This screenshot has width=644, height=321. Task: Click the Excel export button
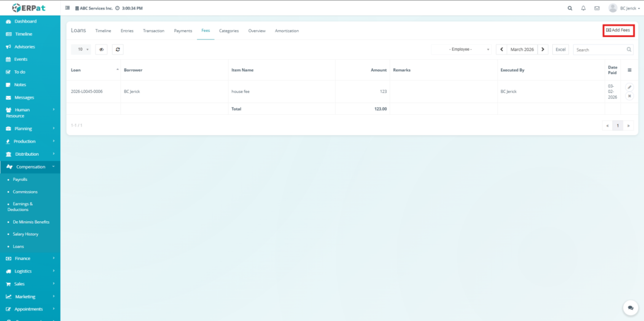[560, 49]
